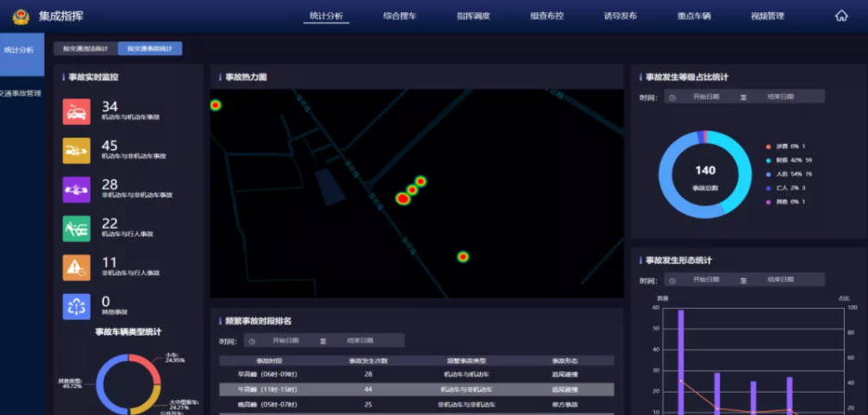Click the home icon in top bar
Viewport: 868px width, 415px height.
click(841, 16)
